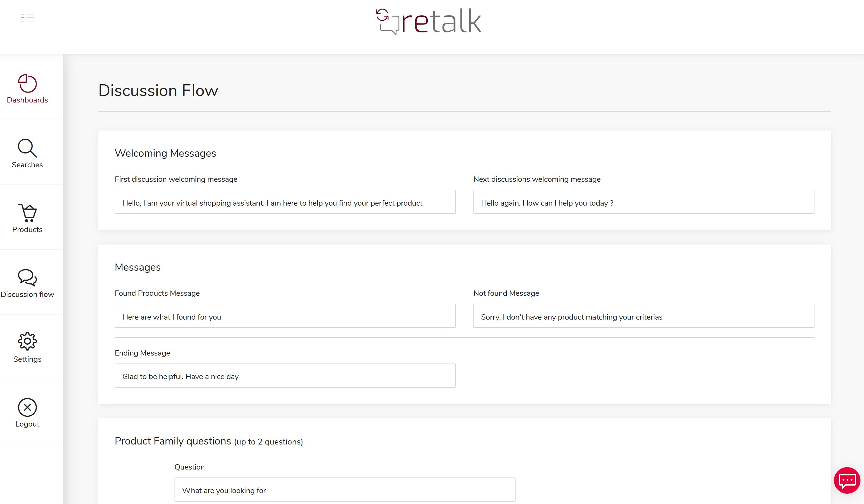864x504 pixels.
Task: Open the Settings gear icon
Action: pyautogui.click(x=27, y=341)
